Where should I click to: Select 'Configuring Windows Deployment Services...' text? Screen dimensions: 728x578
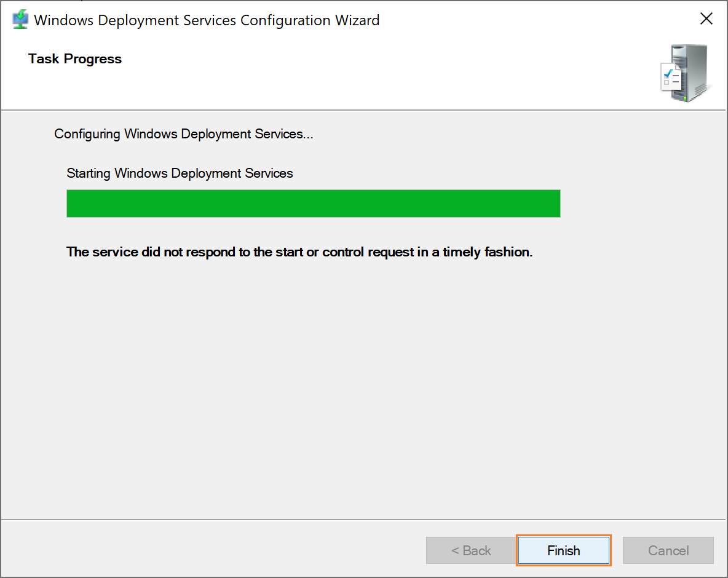183,134
